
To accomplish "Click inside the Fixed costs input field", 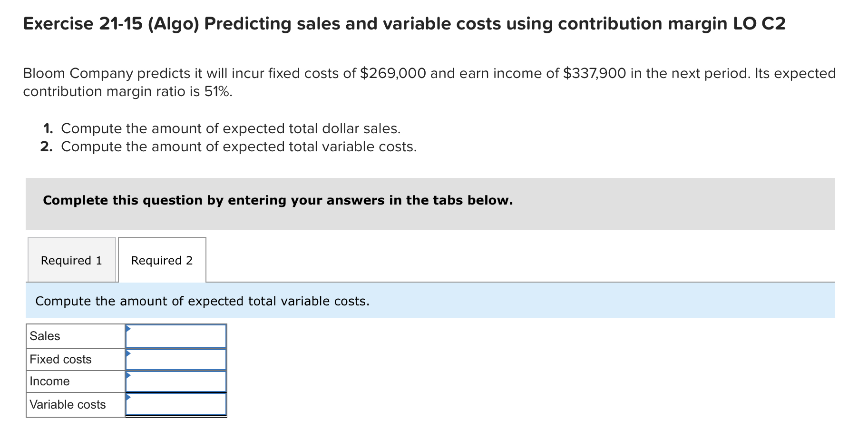I will 176,359.
